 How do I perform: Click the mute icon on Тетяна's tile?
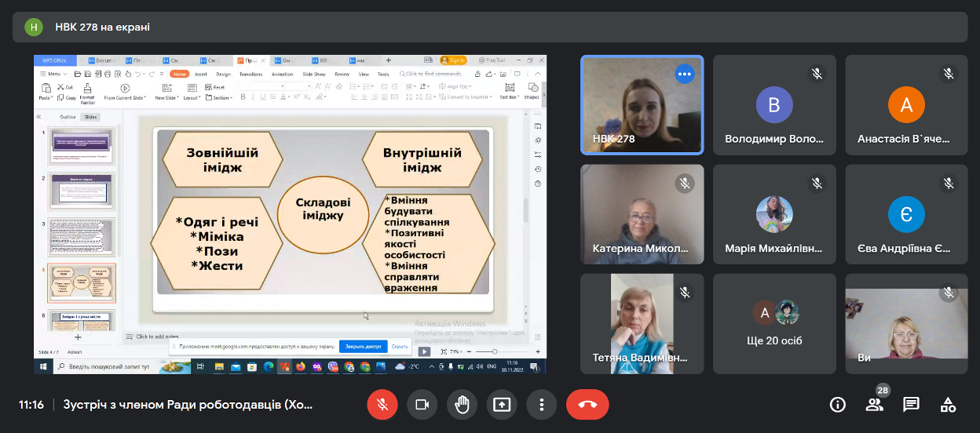tap(685, 293)
